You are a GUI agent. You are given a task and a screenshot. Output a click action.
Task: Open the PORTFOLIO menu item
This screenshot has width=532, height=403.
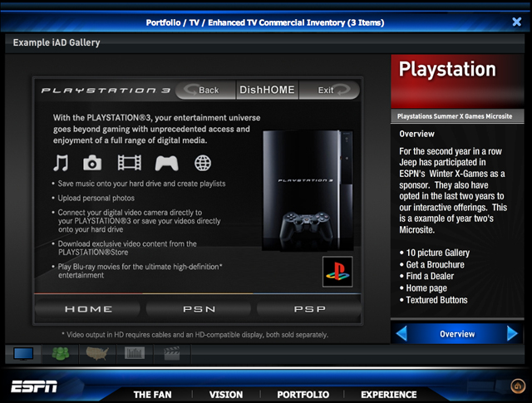pyautogui.click(x=303, y=395)
